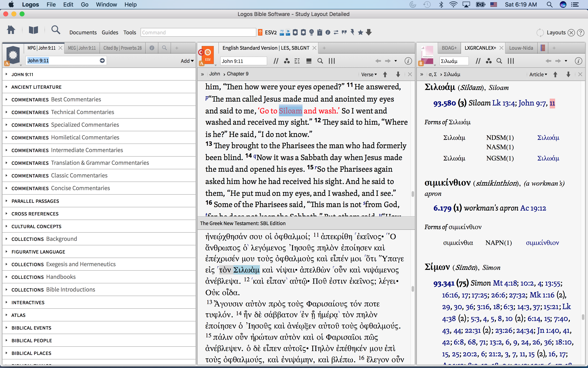Image resolution: width=588 pixels, height=368 pixels.
Task: Open the Verse navigation dropdown
Action: click(369, 74)
